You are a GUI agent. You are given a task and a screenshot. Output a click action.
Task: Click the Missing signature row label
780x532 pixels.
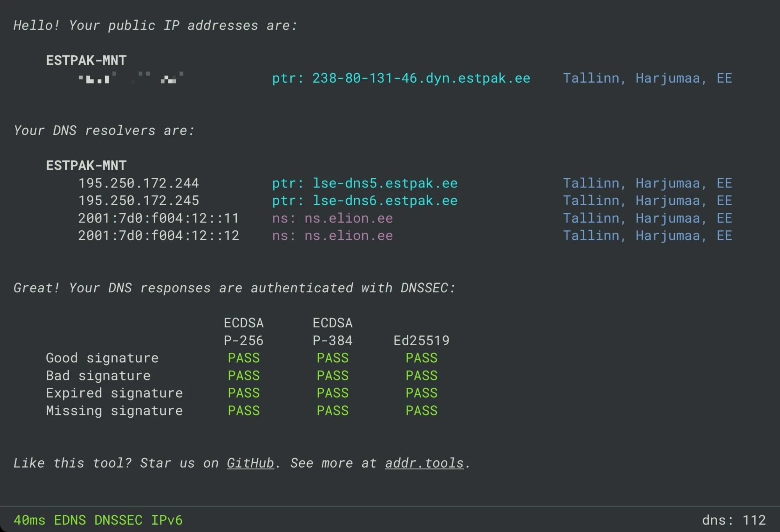[114, 411]
